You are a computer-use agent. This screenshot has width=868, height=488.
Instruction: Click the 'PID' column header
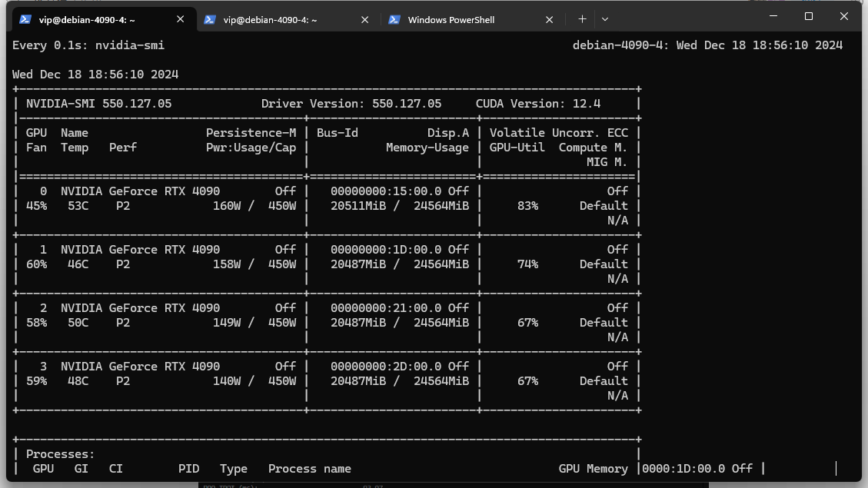click(189, 469)
